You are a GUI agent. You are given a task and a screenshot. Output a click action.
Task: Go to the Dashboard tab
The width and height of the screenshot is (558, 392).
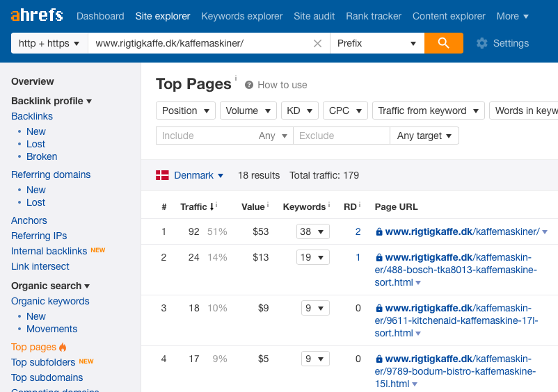(x=100, y=16)
